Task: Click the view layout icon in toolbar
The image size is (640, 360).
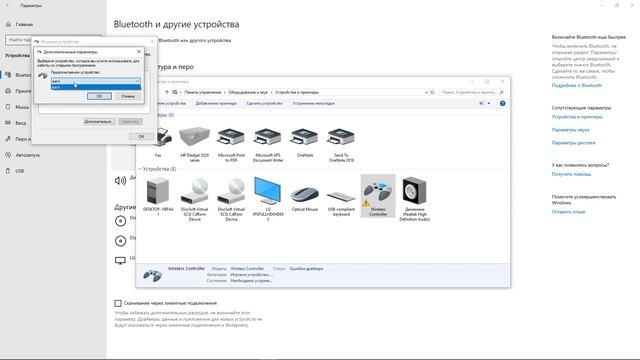Action: tap(482, 104)
